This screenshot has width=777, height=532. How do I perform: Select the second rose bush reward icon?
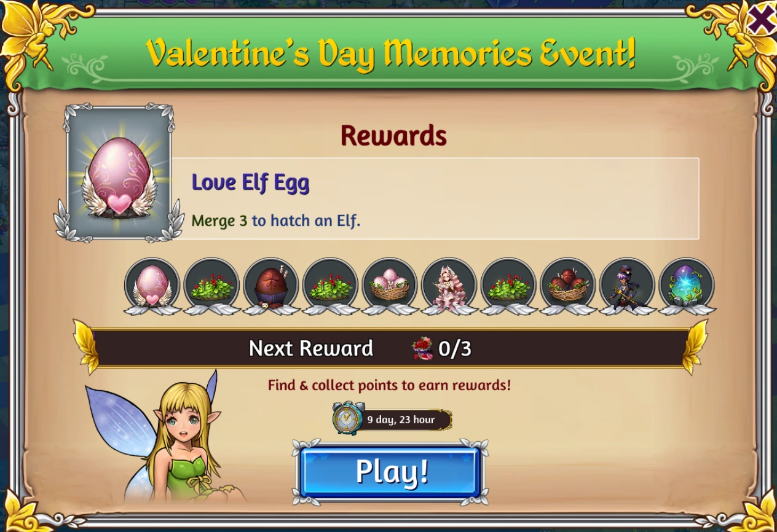click(331, 286)
